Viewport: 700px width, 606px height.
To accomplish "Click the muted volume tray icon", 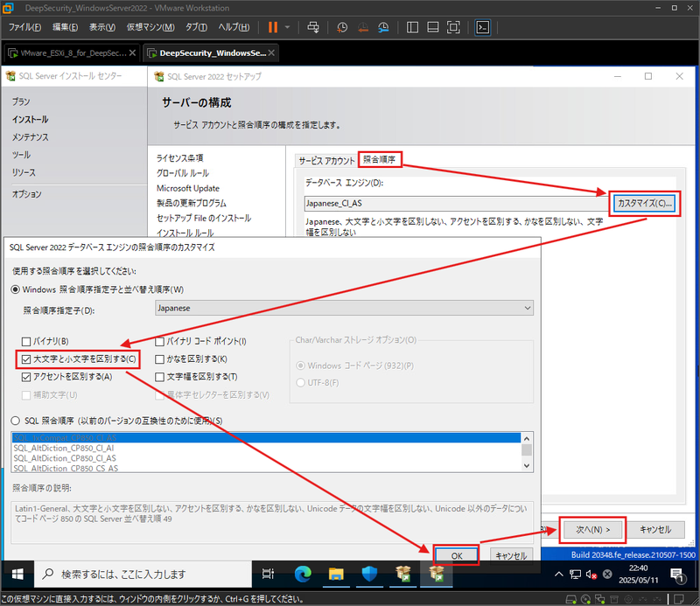I will pyautogui.click(x=591, y=575).
